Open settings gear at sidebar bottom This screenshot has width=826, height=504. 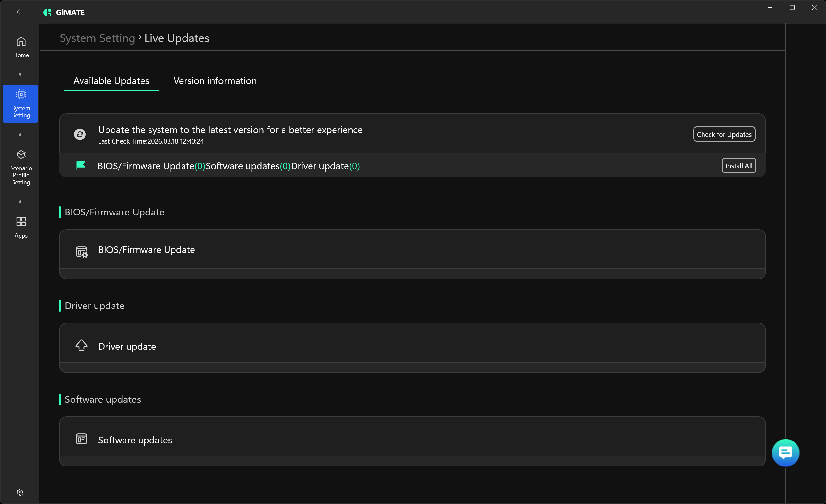pyautogui.click(x=20, y=492)
